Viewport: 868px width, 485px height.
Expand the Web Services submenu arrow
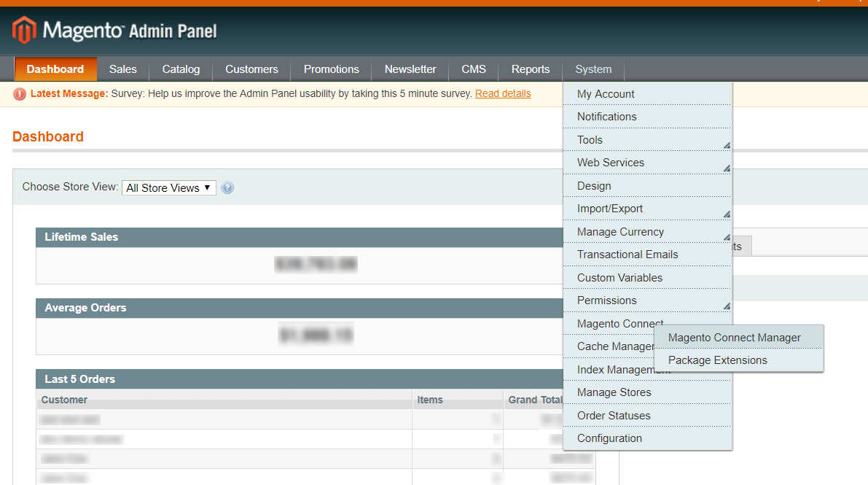coord(727,168)
